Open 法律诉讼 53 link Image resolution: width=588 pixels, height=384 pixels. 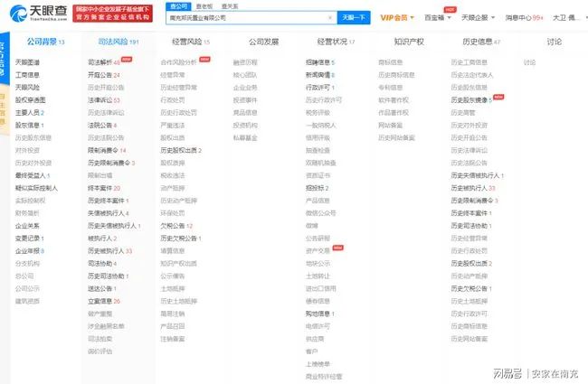104,100
